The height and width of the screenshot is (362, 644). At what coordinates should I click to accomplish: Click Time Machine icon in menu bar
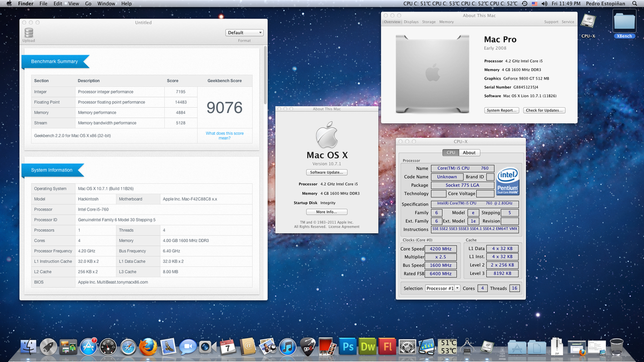tap(524, 4)
